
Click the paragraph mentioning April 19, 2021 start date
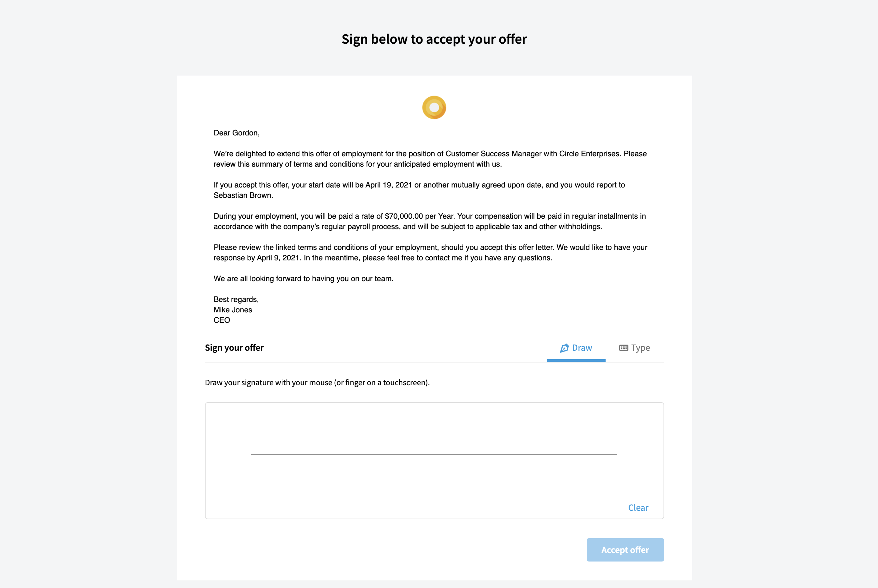pos(419,190)
